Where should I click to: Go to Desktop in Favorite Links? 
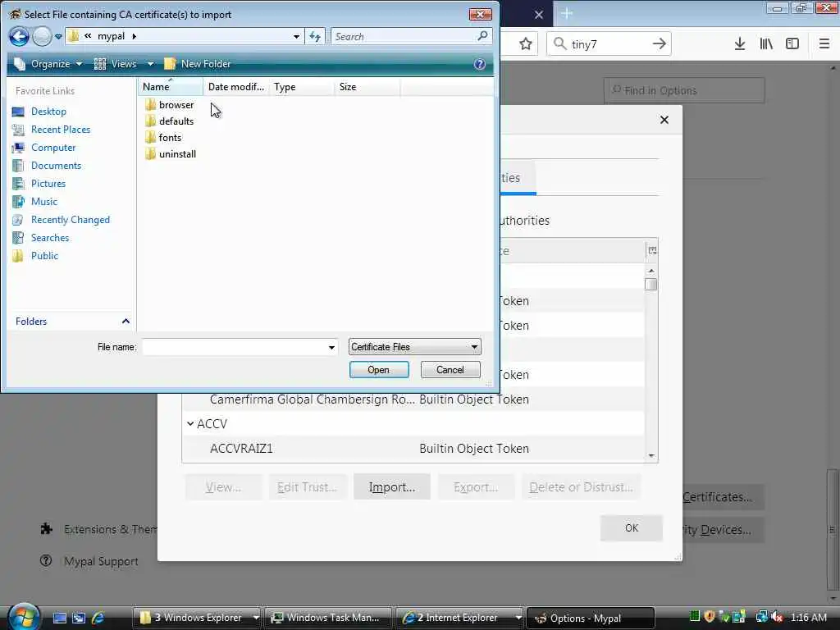tap(48, 112)
